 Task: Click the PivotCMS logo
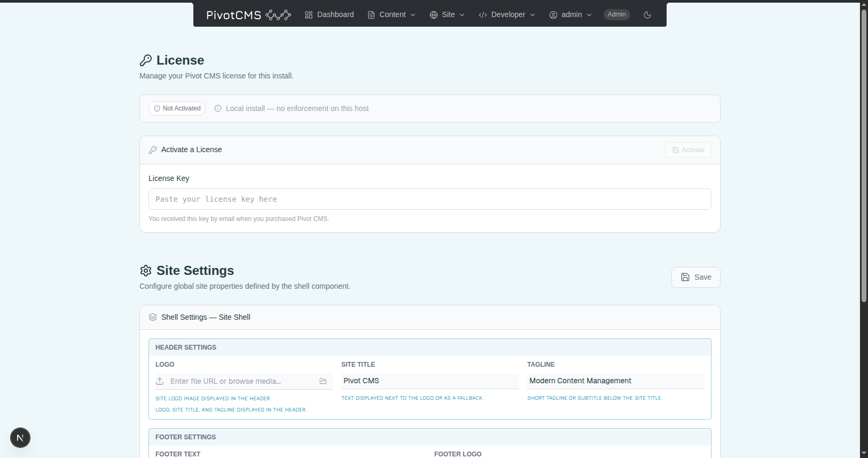pos(248,15)
